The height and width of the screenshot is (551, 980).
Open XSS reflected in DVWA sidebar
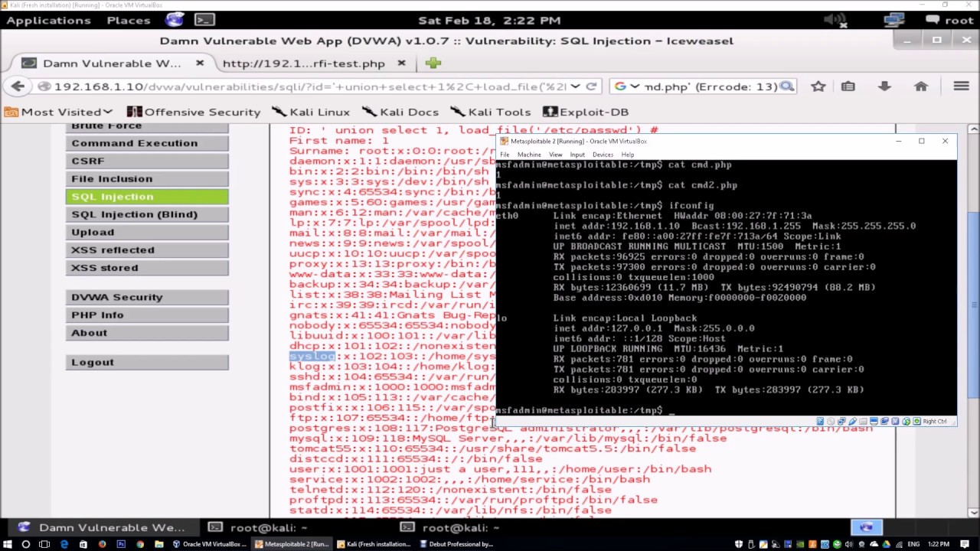point(147,249)
